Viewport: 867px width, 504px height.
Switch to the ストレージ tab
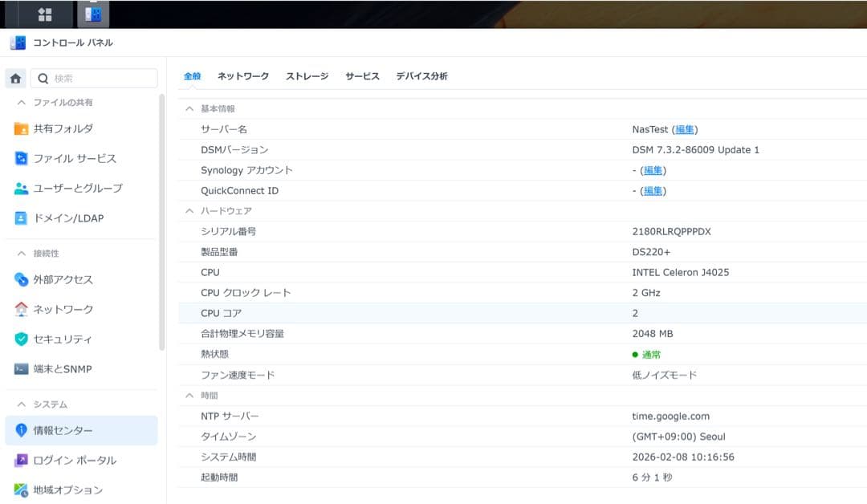pos(305,75)
